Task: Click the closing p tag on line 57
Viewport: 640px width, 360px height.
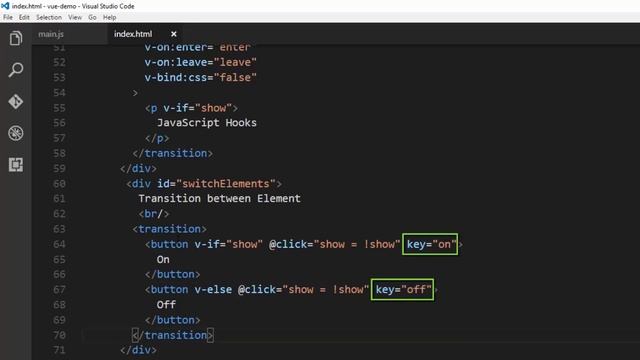Action: [157, 138]
